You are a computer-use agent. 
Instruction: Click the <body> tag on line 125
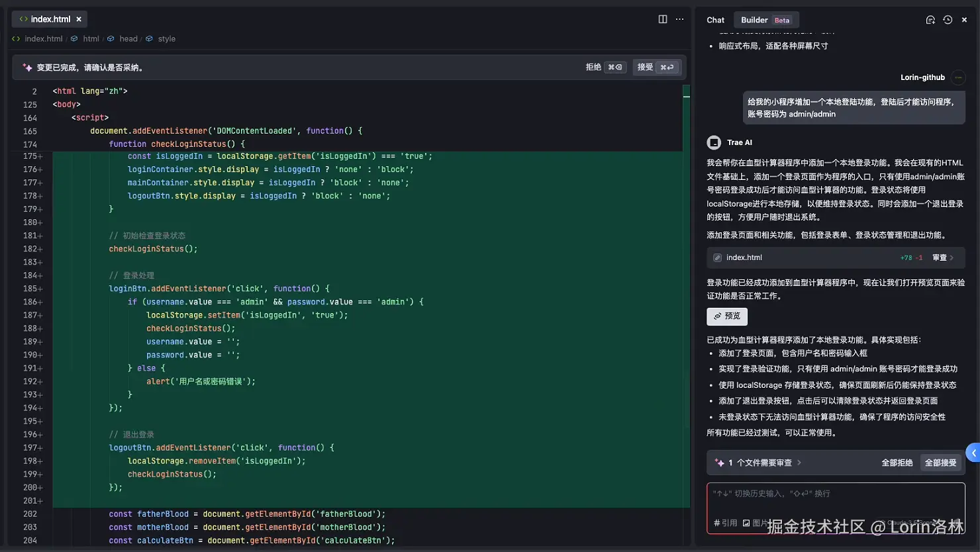[66, 105]
